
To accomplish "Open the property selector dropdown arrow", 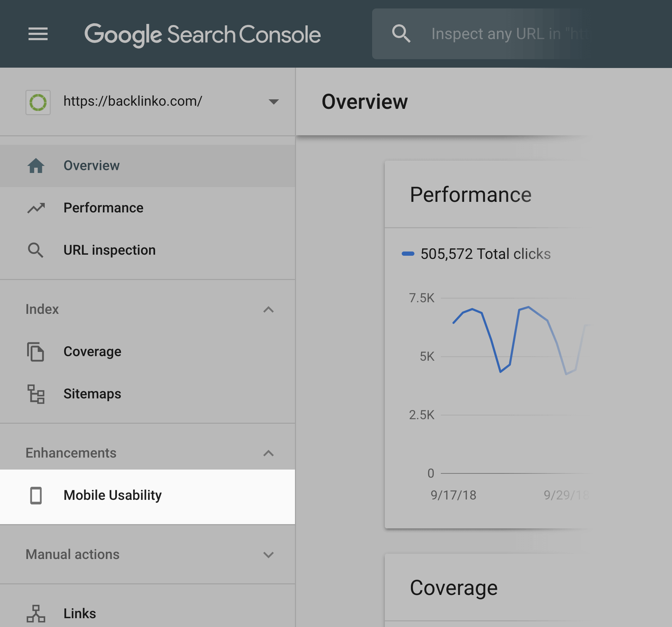I will 273,102.
